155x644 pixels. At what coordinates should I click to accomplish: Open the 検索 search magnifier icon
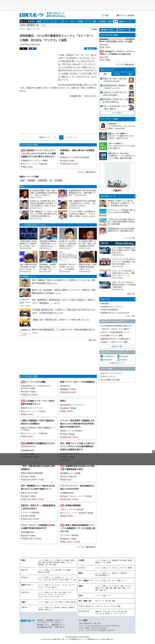[103, 15]
